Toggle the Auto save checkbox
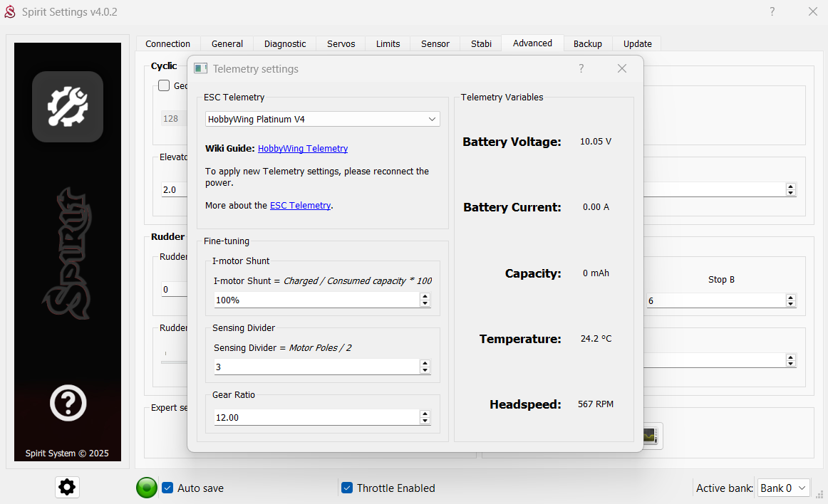Screen dimensions: 828x504 tap(168, 488)
